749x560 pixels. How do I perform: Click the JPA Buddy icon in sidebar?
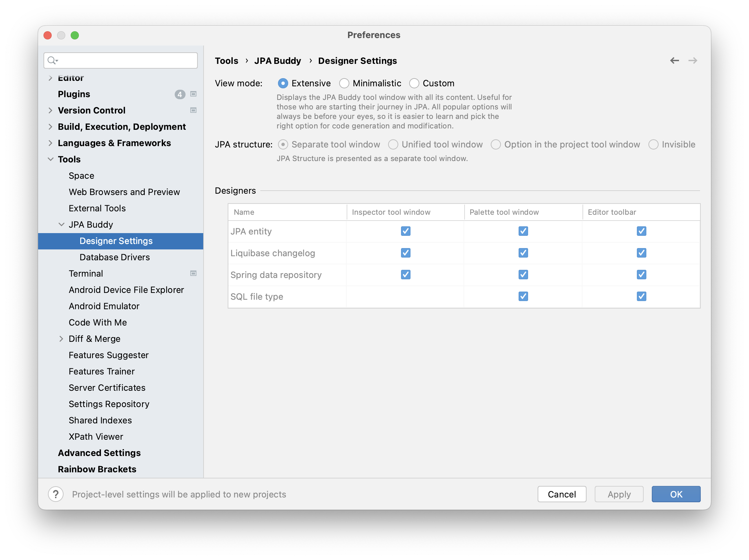pos(91,224)
